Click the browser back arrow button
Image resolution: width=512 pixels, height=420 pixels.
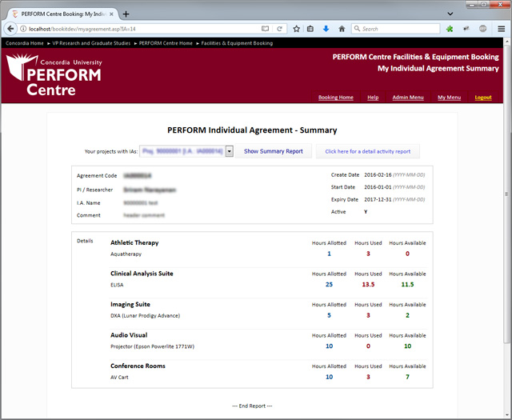(x=10, y=29)
